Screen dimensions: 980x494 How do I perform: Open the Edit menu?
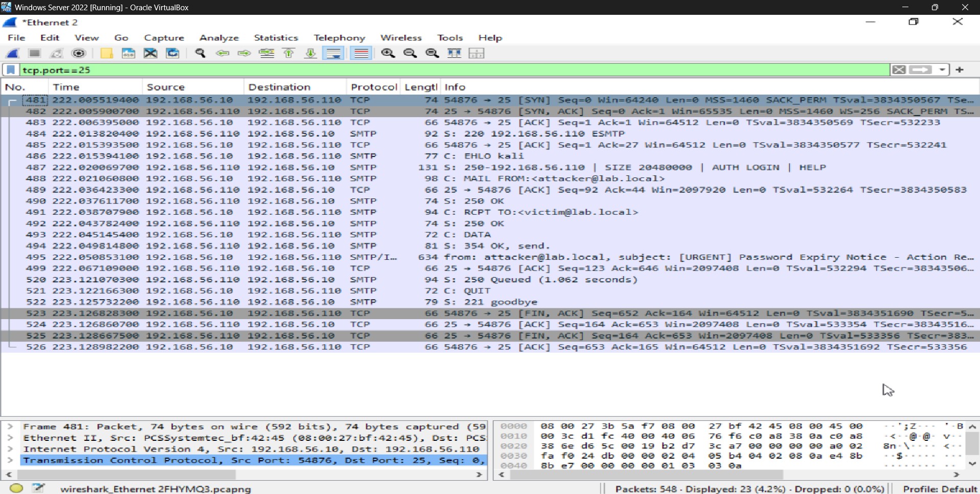point(50,38)
